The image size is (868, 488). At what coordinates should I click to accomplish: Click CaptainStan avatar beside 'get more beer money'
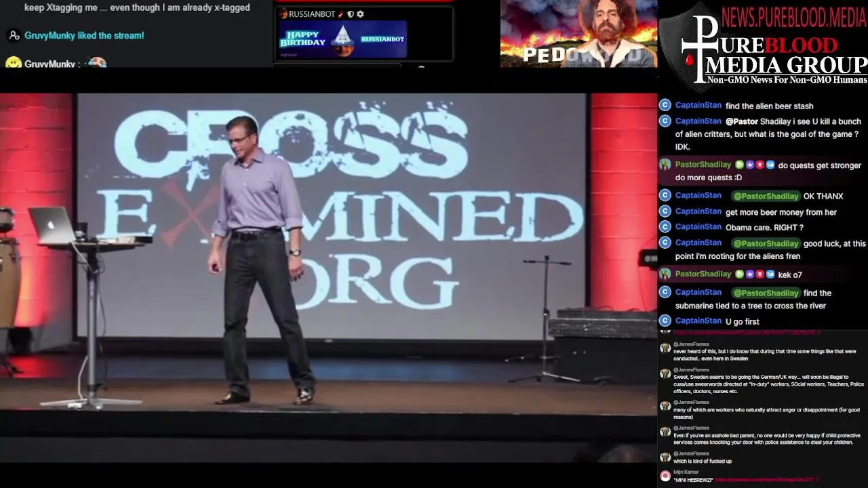click(665, 211)
